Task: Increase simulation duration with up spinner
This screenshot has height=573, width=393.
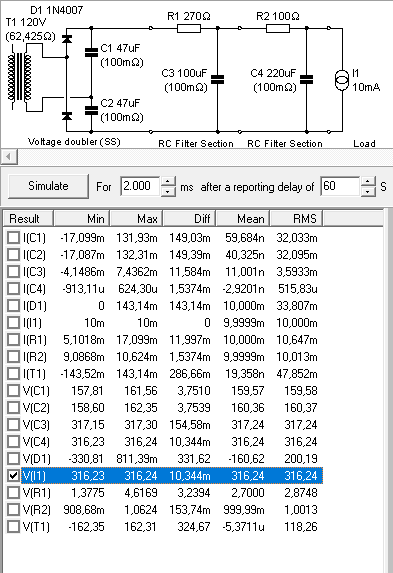Action: click(x=168, y=182)
